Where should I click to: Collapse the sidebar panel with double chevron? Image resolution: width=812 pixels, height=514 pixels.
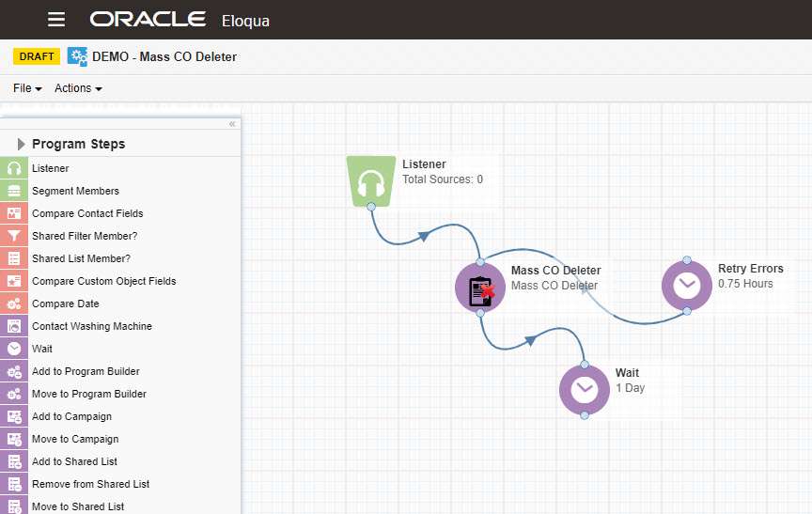coord(232,124)
